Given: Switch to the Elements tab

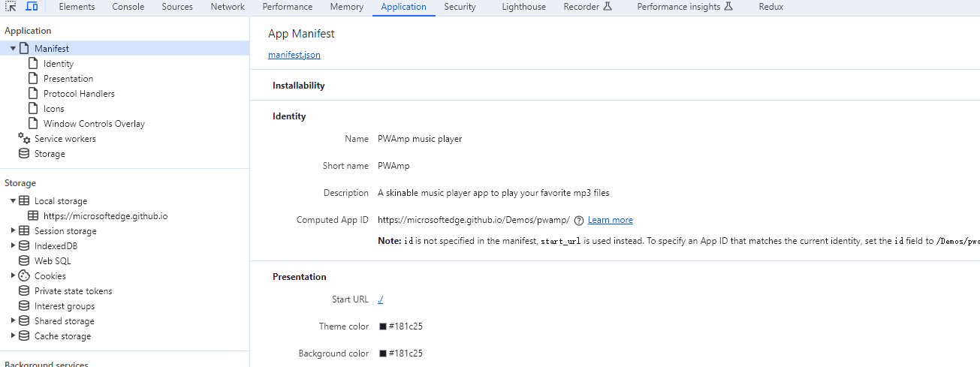Looking at the screenshot, I should click(77, 7).
